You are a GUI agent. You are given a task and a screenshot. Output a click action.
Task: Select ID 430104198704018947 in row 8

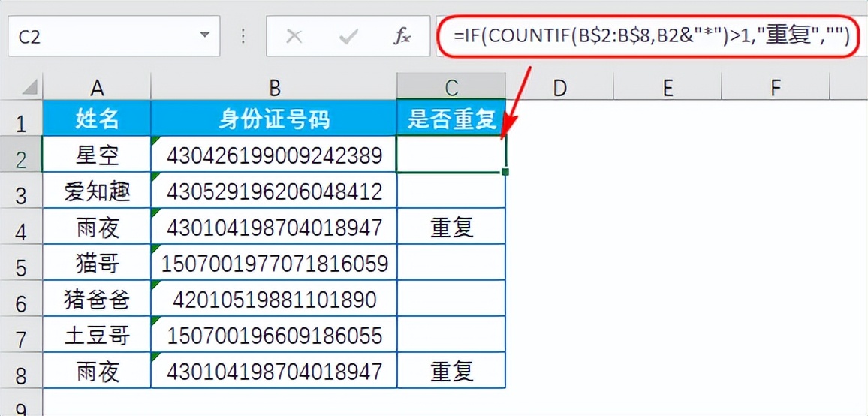pos(274,370)
